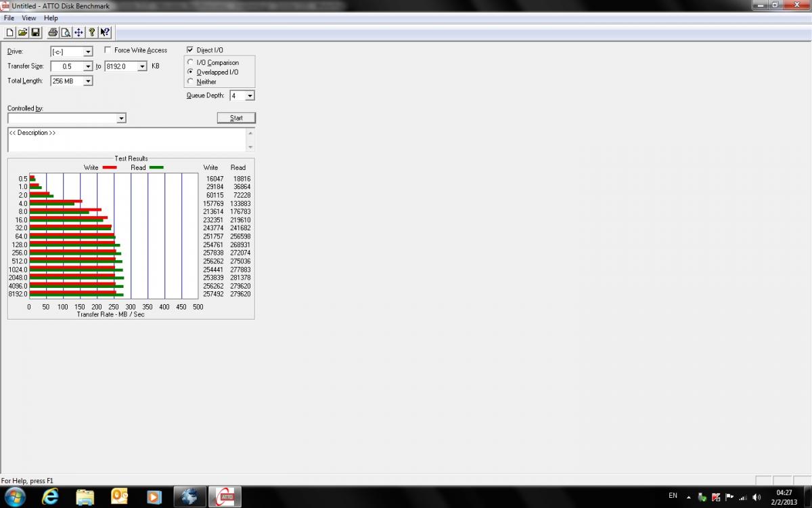
Task: Click the Start benchmark button
Action: [236, 118]
